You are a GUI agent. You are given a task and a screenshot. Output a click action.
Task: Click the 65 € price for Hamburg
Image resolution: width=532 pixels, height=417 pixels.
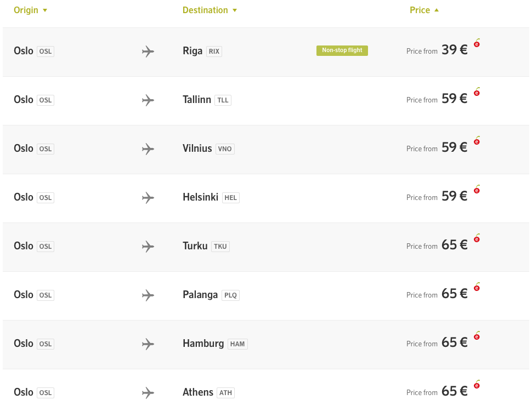[454, 342]
